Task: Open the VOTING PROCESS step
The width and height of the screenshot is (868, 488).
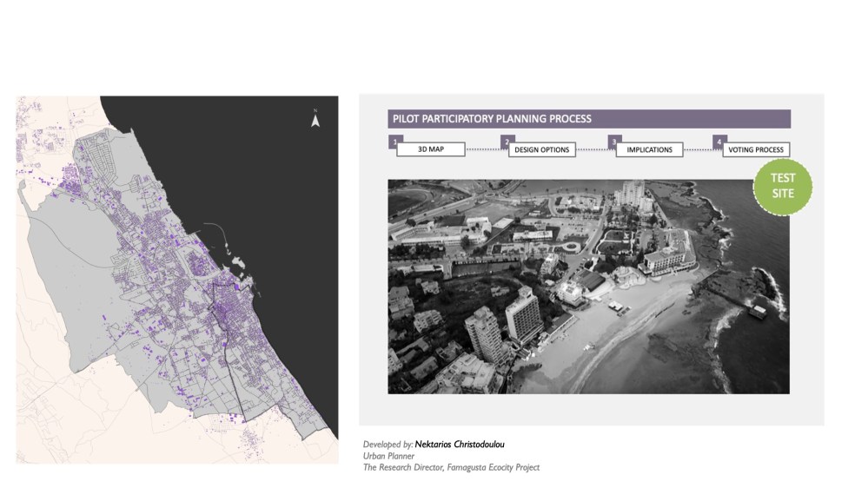Action: point(756,149)
